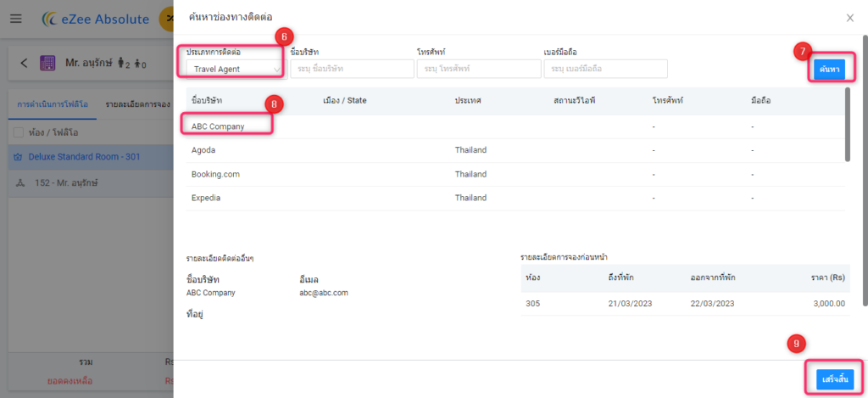
Task: Click the โทรศัพท์ column header in results
Action: (x=668, y=101)
